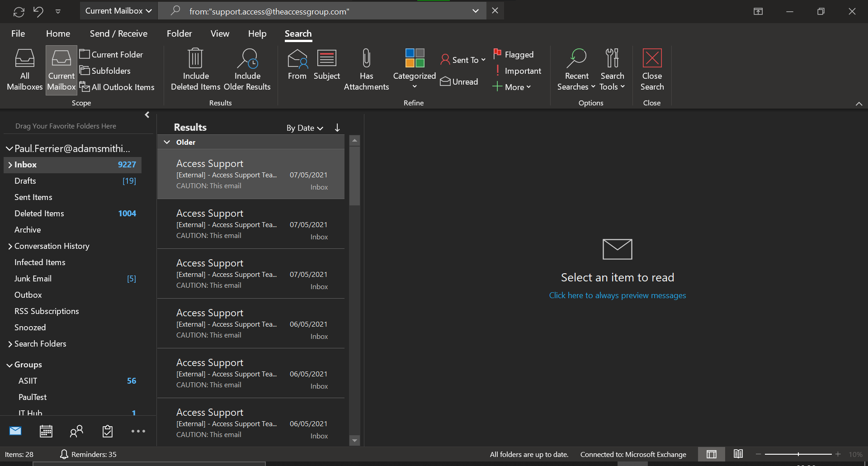The height and width of the screenshot is (466, 868).
Task: Click Close Search button
Action: coord(652,70)
